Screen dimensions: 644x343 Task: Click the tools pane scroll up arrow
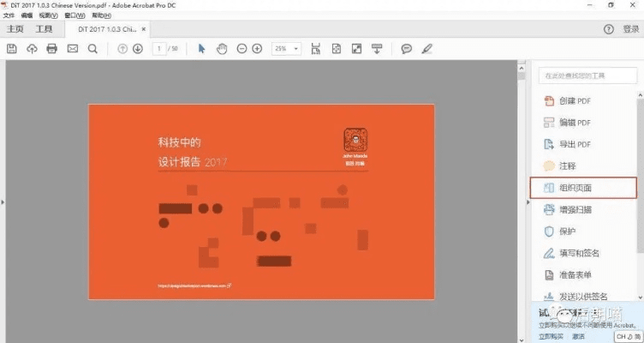(641, 95)
